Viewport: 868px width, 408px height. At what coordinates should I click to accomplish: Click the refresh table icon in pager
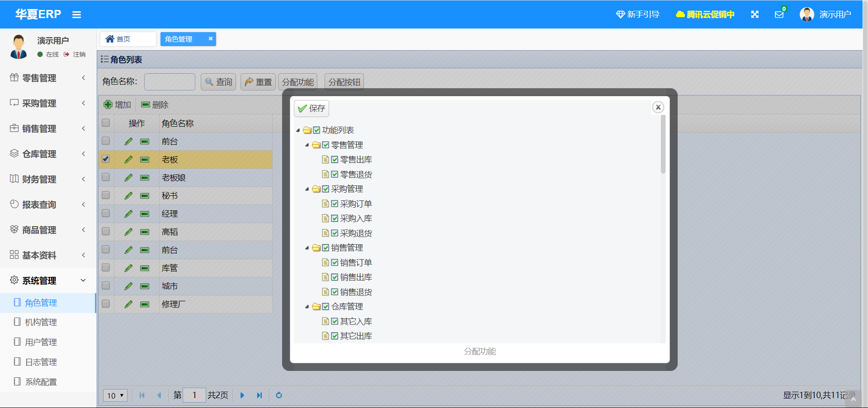[279, 395]
